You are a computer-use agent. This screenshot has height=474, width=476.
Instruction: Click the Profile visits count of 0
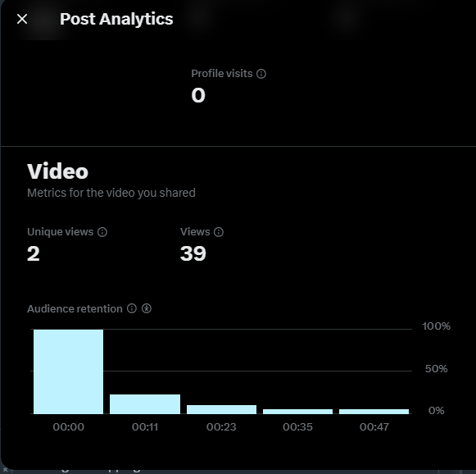pos(198,95)
